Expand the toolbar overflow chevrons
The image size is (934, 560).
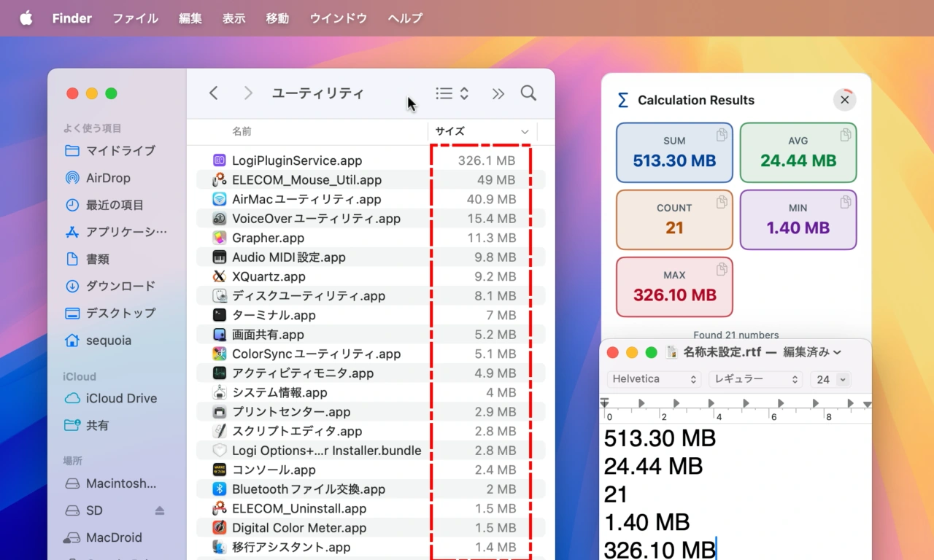point(498,93)
